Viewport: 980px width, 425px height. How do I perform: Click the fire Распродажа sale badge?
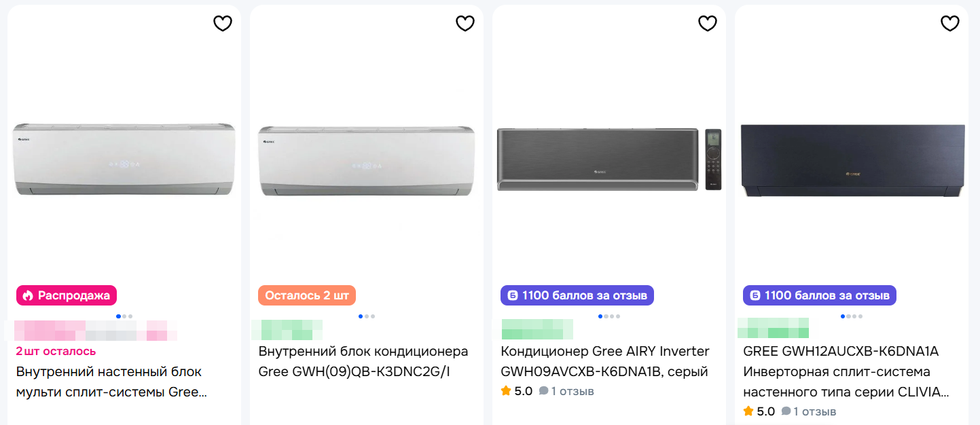pos(67,295)
